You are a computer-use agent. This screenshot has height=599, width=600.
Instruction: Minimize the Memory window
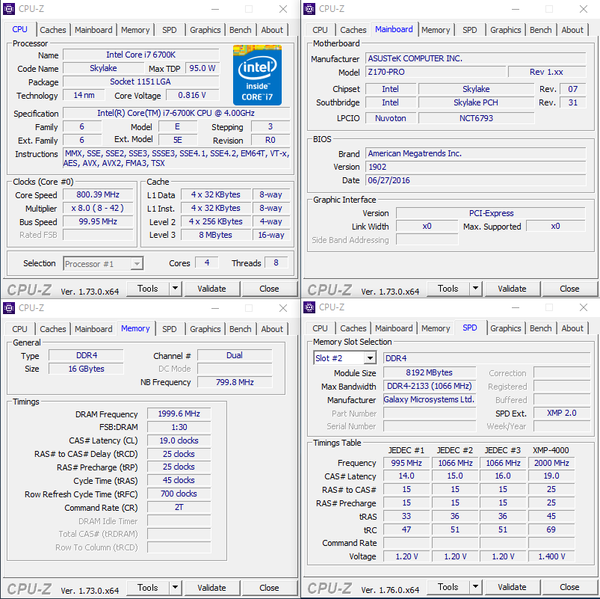click(215, 308)
